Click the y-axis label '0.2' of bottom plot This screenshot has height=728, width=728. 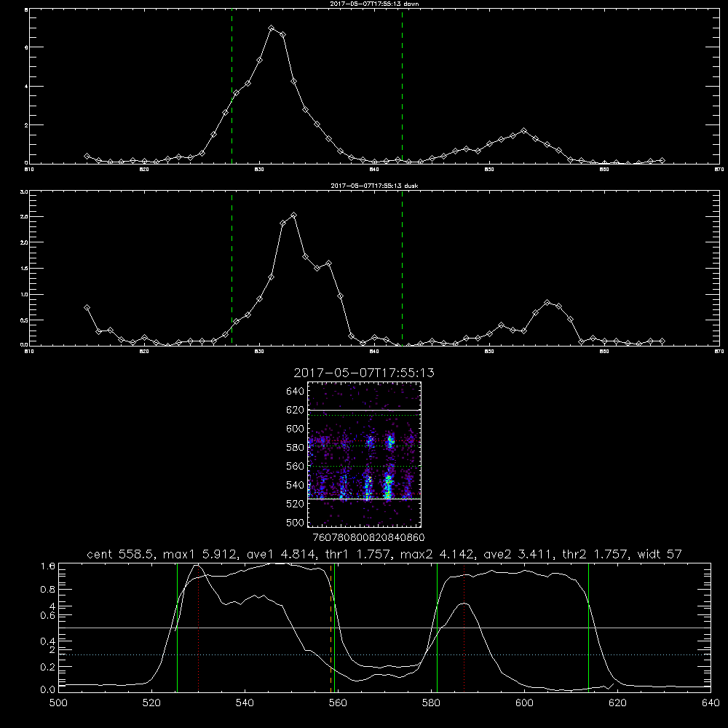tap(48, 667)
